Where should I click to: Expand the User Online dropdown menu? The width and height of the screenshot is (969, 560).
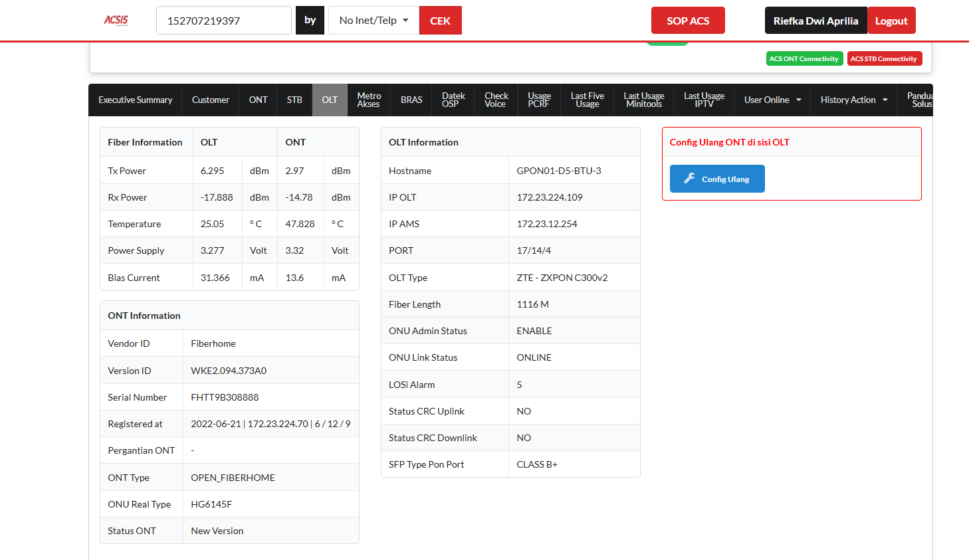click(x=772, y=100)
